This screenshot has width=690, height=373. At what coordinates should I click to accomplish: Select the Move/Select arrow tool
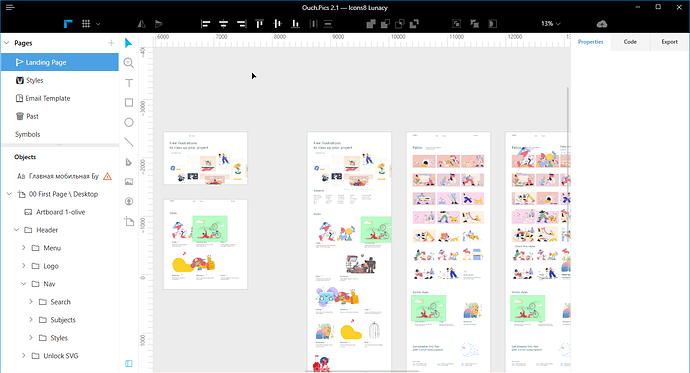[x=128, y=43]
